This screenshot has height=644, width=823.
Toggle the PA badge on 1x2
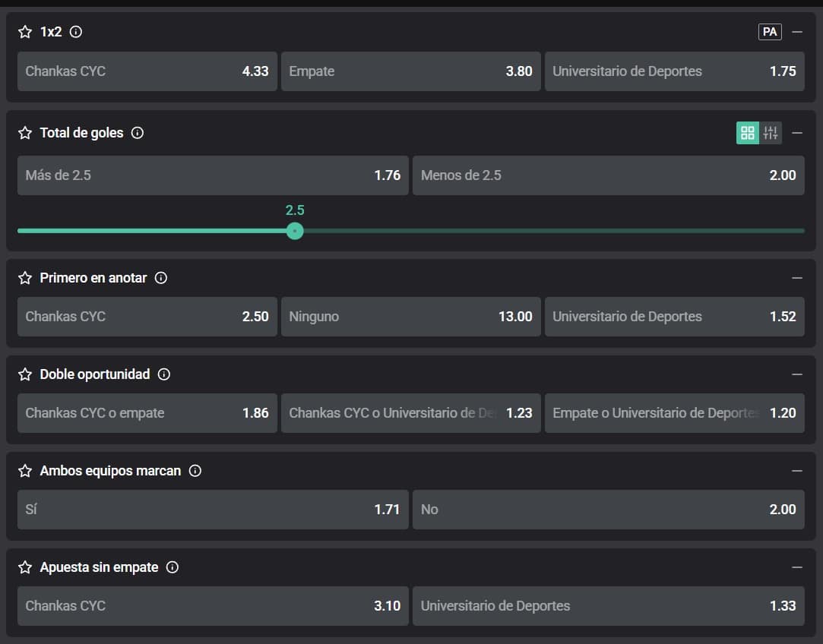click(770, 32)
